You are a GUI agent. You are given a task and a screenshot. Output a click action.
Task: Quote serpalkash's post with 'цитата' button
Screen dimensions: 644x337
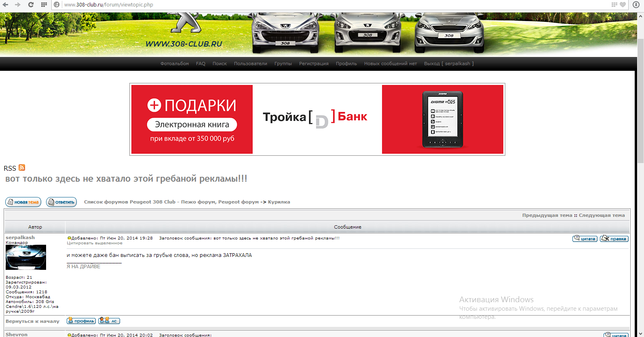(x=585, y=239)
